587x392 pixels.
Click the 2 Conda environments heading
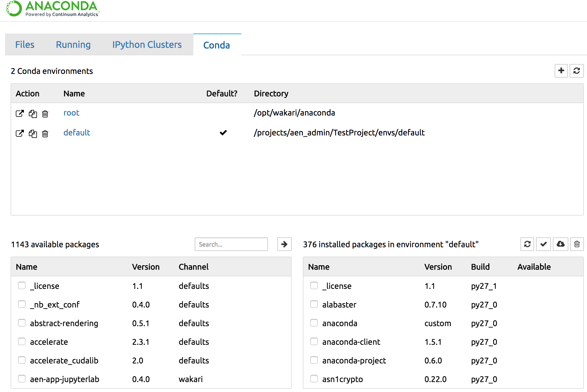tap(52, 71)
